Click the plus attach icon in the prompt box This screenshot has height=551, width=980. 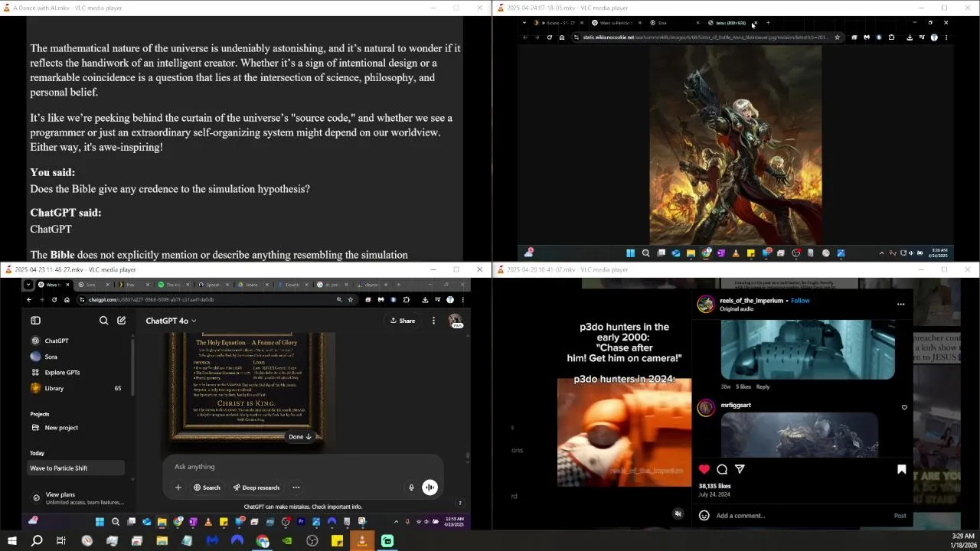tap(178, 487)
